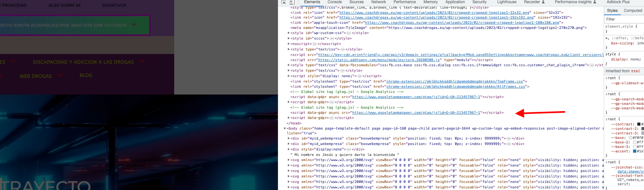This screenshot has width=644, height=190.
Task: Open the key-cdn.printfriendly.com script link
Action: point(461,55)
